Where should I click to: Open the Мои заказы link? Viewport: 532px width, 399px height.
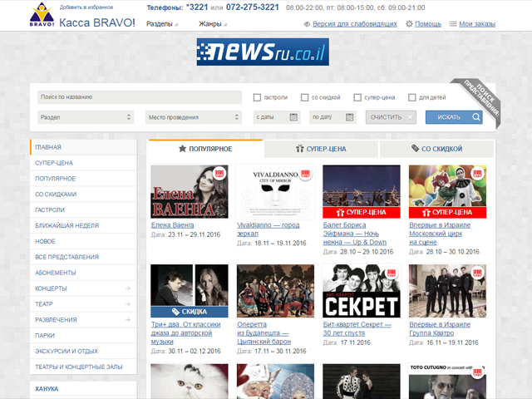coord(477,24)
